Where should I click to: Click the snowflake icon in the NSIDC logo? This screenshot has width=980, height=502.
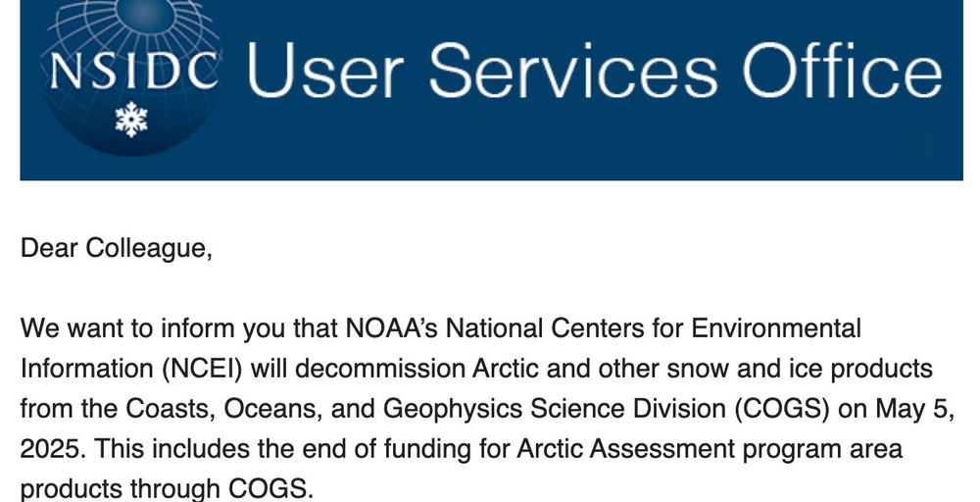pos(131,119)
